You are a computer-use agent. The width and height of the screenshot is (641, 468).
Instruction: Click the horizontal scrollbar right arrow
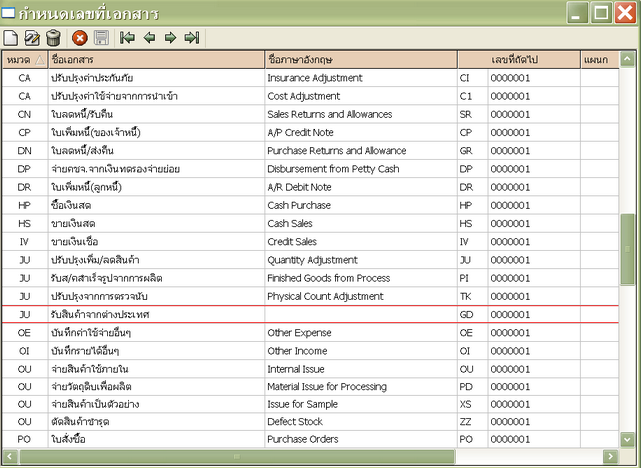click(611, 457)
